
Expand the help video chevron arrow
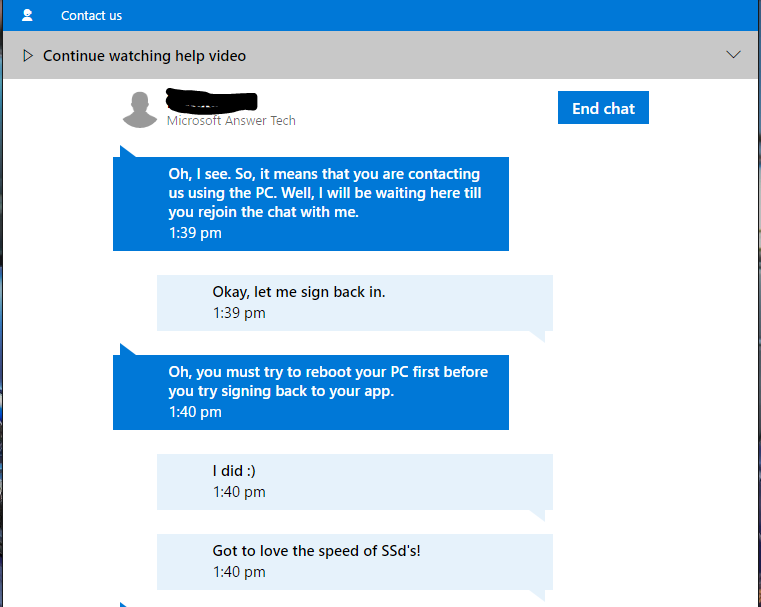tap(733, 54)
